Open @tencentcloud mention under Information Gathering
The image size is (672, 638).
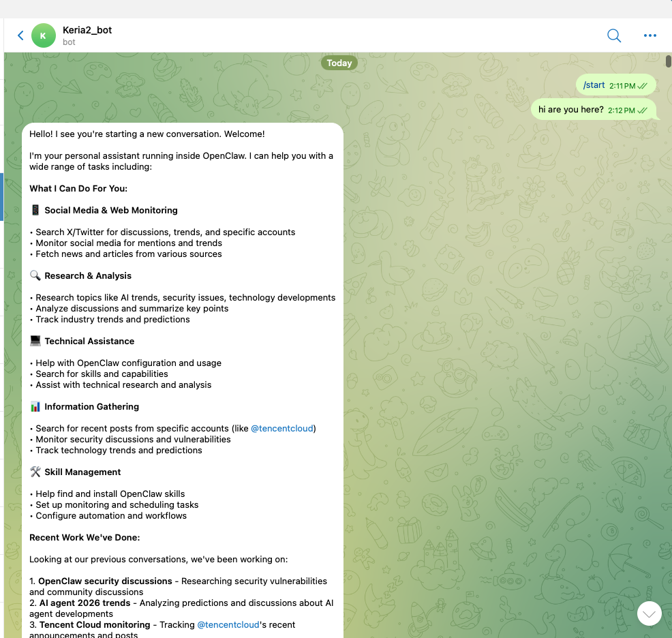tap(282, 428)
